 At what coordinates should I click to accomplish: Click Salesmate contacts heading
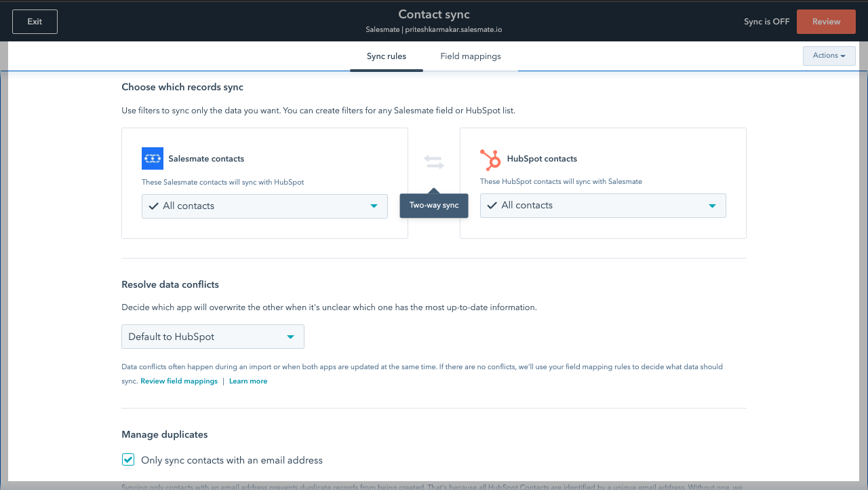[x=206, y=159]
